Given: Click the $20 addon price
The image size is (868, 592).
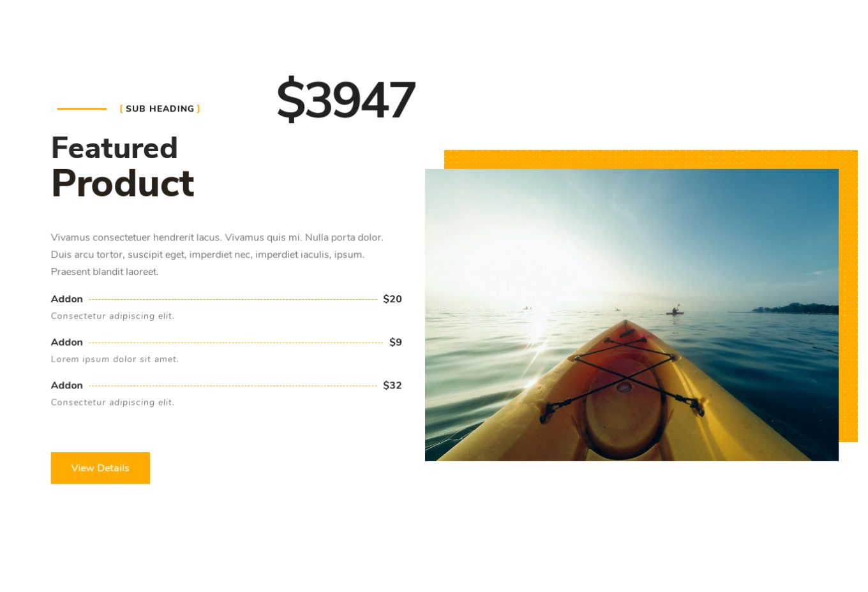Looking at the screenshot, I should [392, 299].
